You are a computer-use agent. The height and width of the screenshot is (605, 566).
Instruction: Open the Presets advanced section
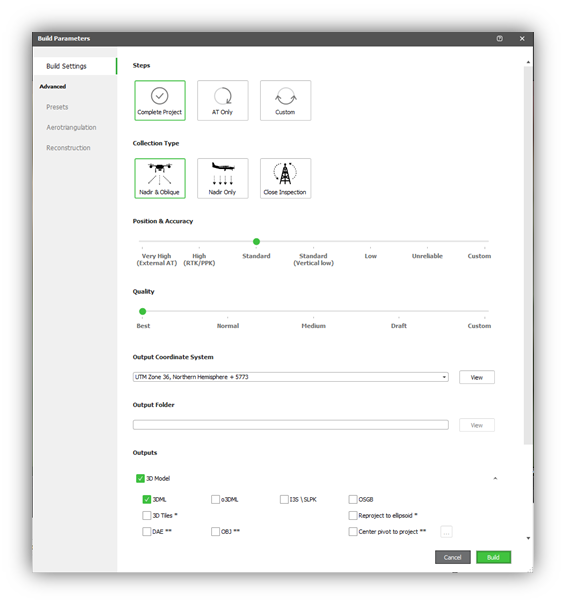(57, 107)
